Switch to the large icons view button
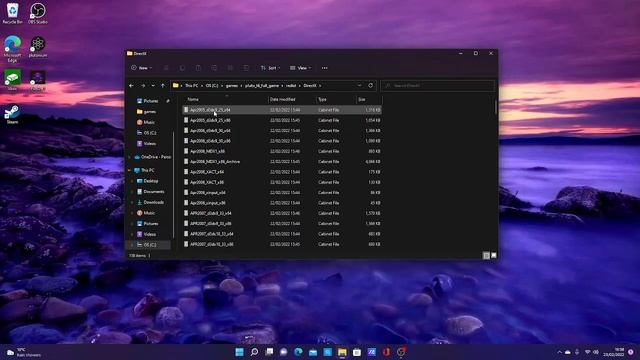Viewport: 640px width, 360px height. 493,256
